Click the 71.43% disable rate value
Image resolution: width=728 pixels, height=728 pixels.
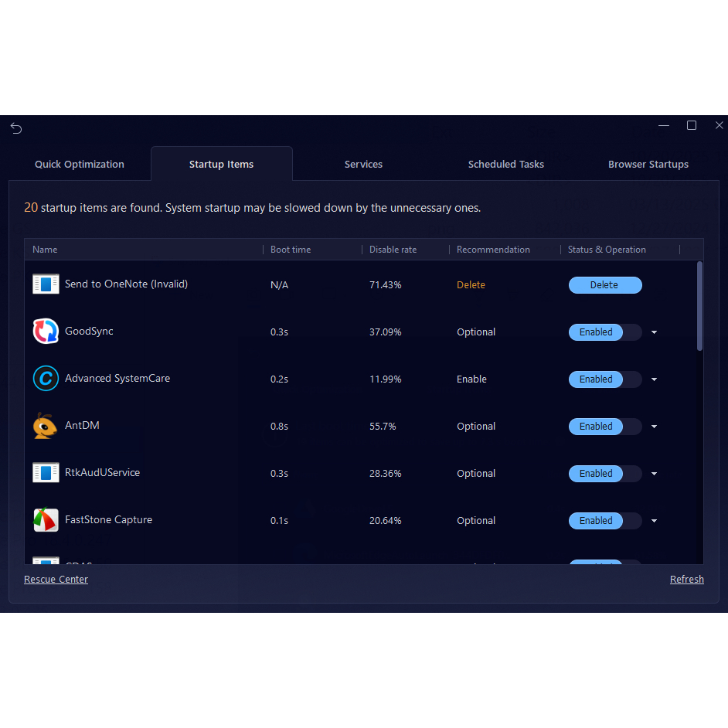(386, 285)
